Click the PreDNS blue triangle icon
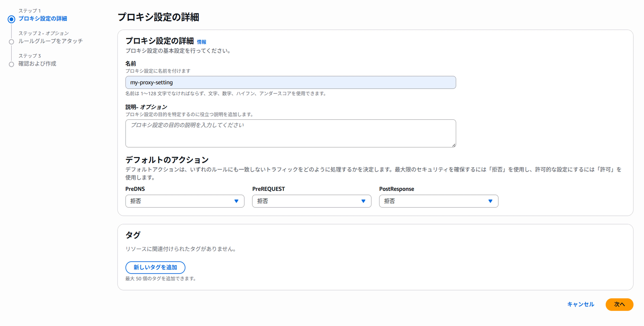 click(x=236, y=201)
